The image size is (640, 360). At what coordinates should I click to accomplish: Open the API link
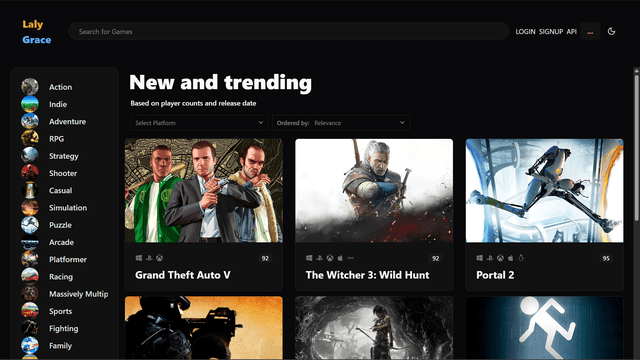tap(571, 31)
